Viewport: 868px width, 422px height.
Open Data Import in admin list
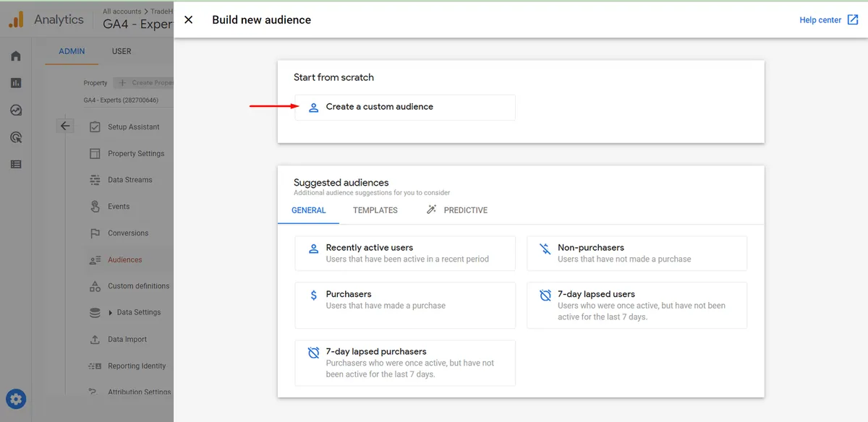pyautogui.click(x=127, y=340)
